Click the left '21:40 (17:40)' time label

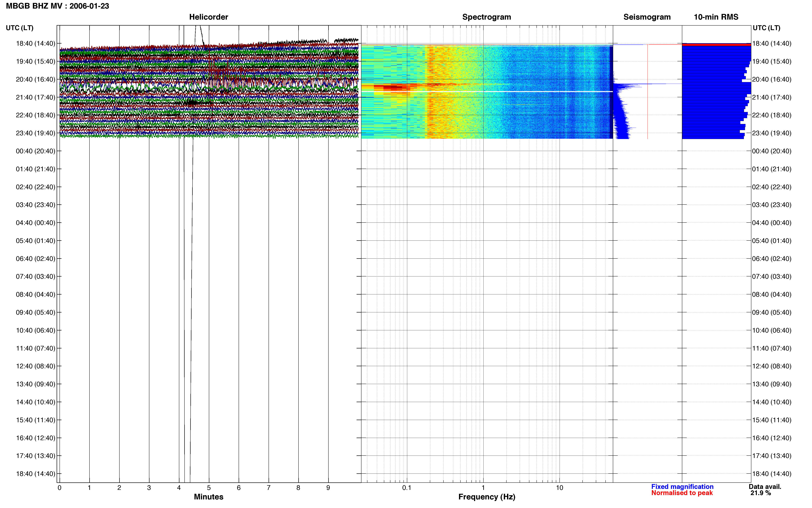click(36, 97)
